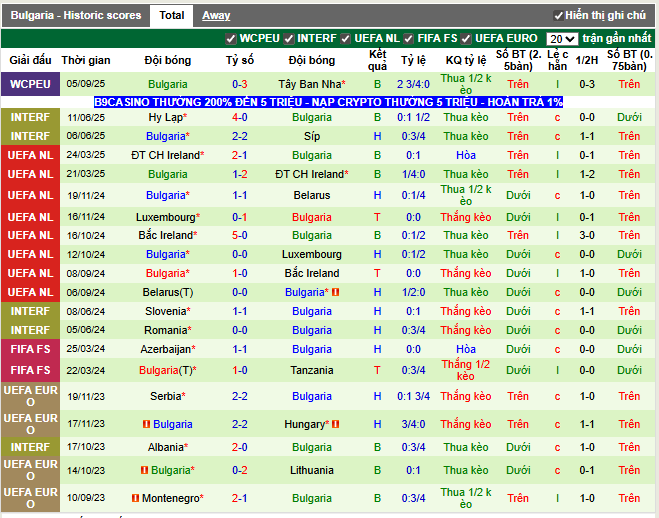Click the Thời gian column header
This screenshot has height=518, width=659.
86,60
